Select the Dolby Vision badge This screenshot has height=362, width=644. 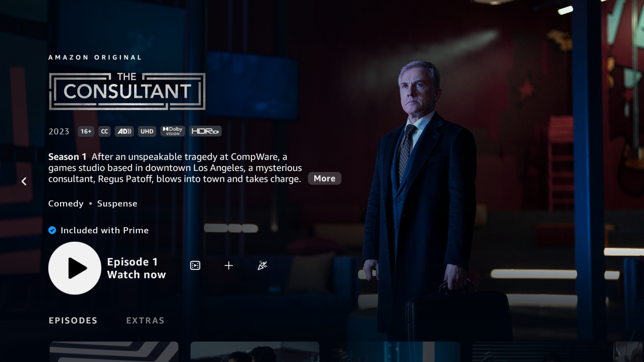point(173,131)
